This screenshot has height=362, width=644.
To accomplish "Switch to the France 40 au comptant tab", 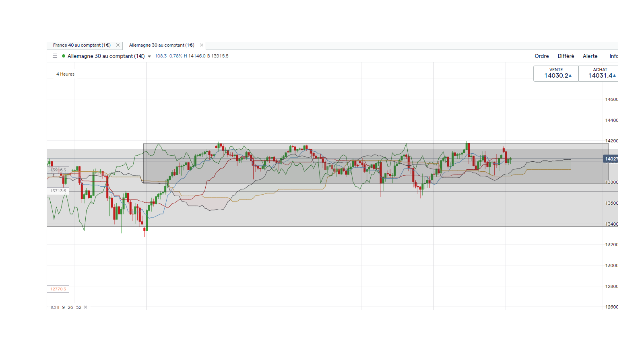I will tap(82, 45).
